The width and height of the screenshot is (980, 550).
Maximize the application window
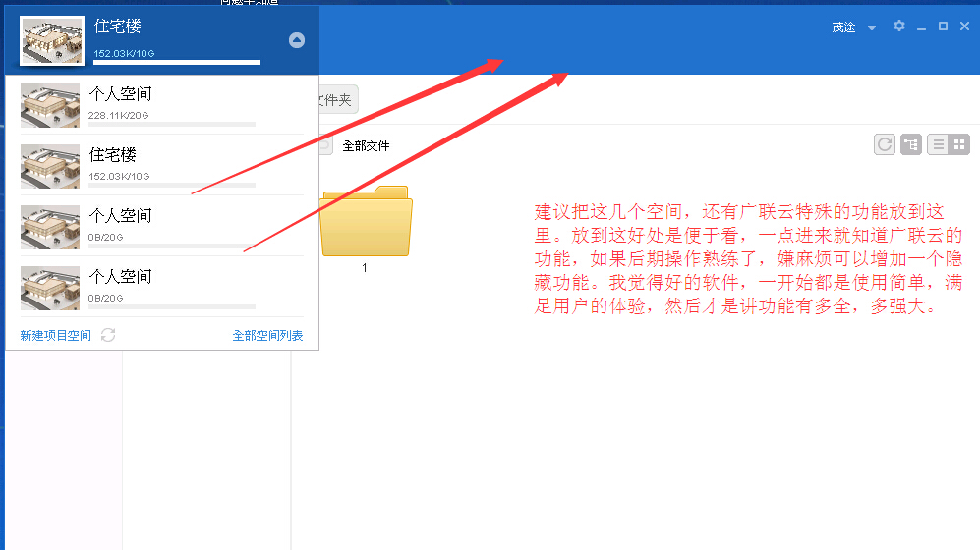point(944,27)
